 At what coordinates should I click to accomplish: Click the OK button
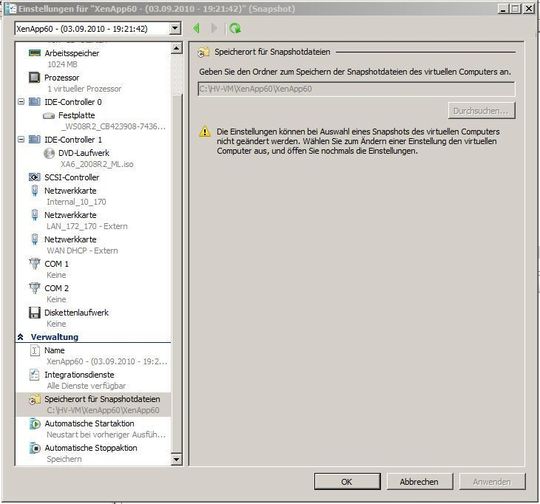pos(347,482)
